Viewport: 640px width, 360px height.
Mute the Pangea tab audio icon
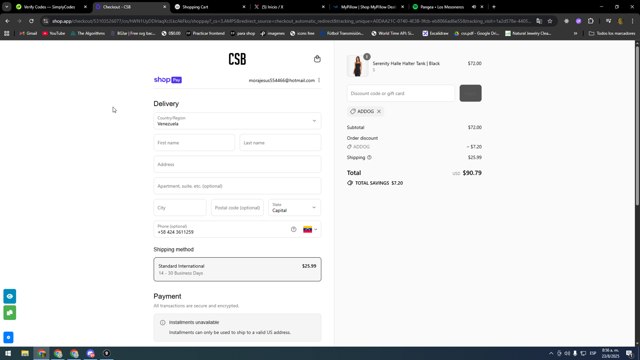(x=474, y=7)
